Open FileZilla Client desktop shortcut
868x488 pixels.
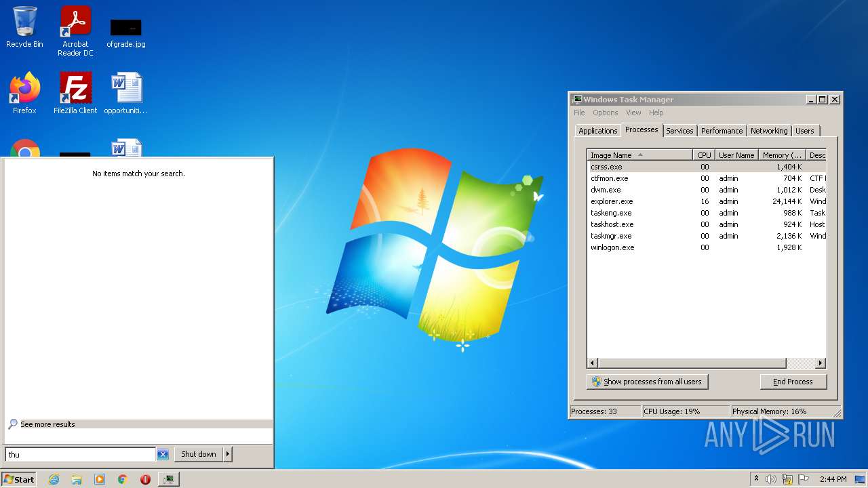[75, 93]
